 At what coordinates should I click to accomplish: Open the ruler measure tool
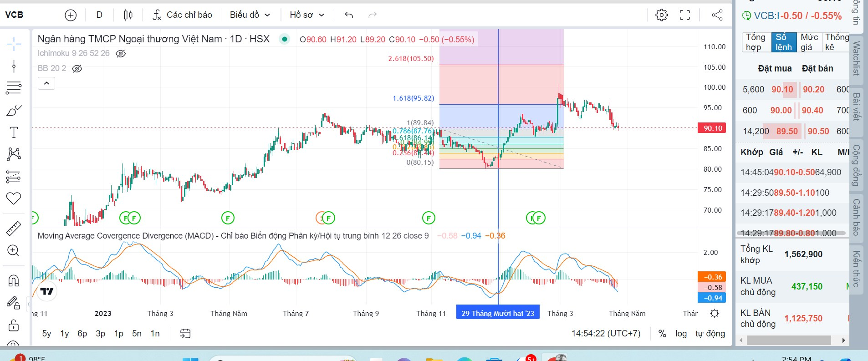[x=14, y=228]
